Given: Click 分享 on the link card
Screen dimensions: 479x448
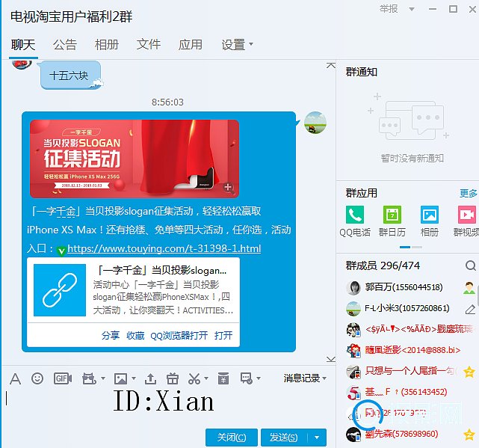Looking at the screenshot, I should [x=111, y=335].
